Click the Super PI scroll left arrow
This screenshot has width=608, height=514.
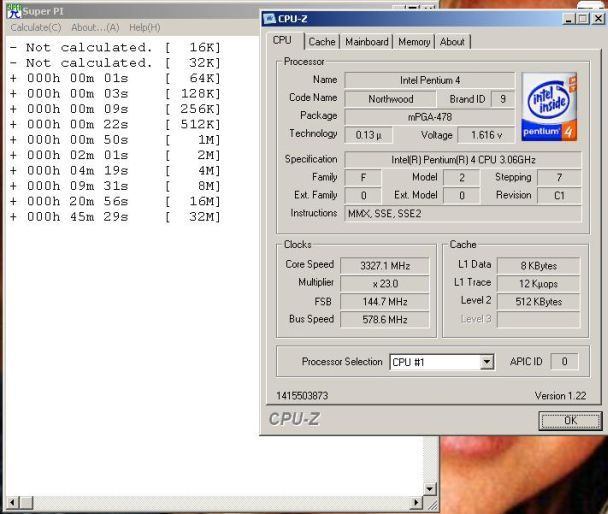coord(12,503)
